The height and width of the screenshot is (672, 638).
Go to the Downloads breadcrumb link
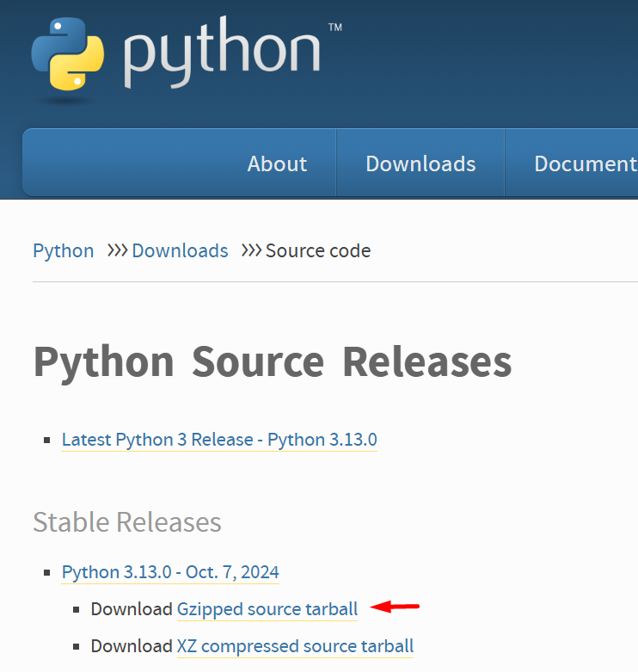click(180, 250)
